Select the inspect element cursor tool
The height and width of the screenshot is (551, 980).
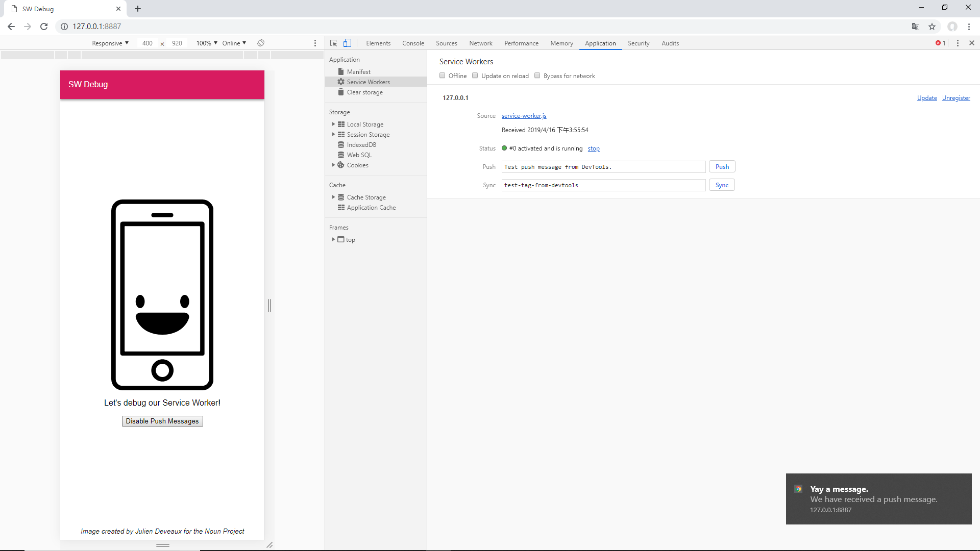click(x=333, y=43)
